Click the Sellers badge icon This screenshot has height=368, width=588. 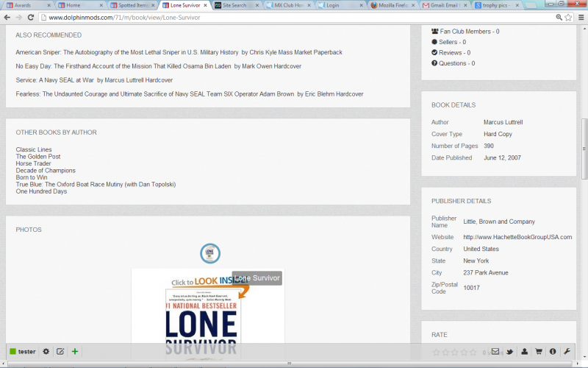pyautogui.click(x=434, y=42)
